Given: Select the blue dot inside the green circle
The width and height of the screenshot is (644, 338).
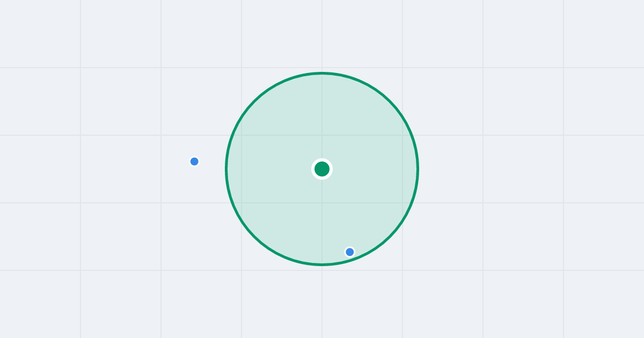Looking at the screenshot, I should click(x=350, y=252).
